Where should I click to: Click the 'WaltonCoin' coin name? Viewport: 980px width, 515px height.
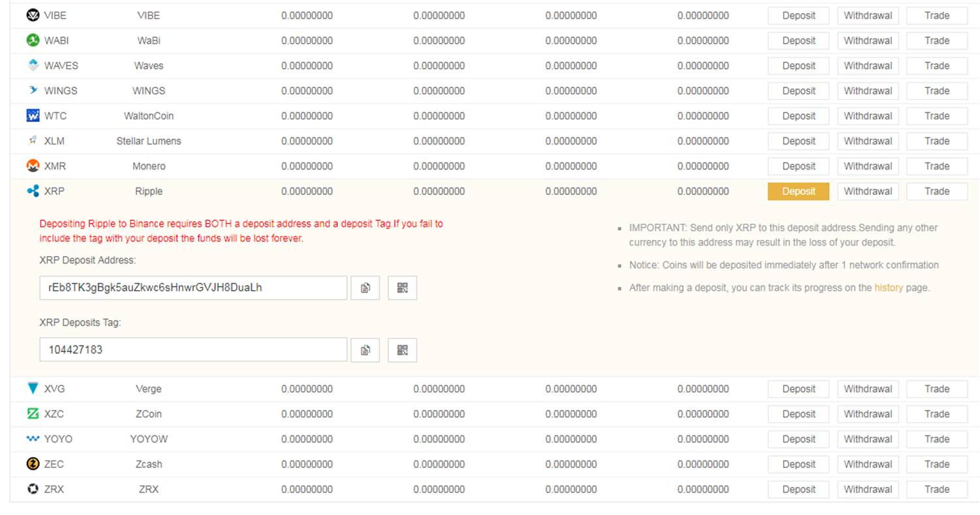pyautogui.click(x=149, y=116)
